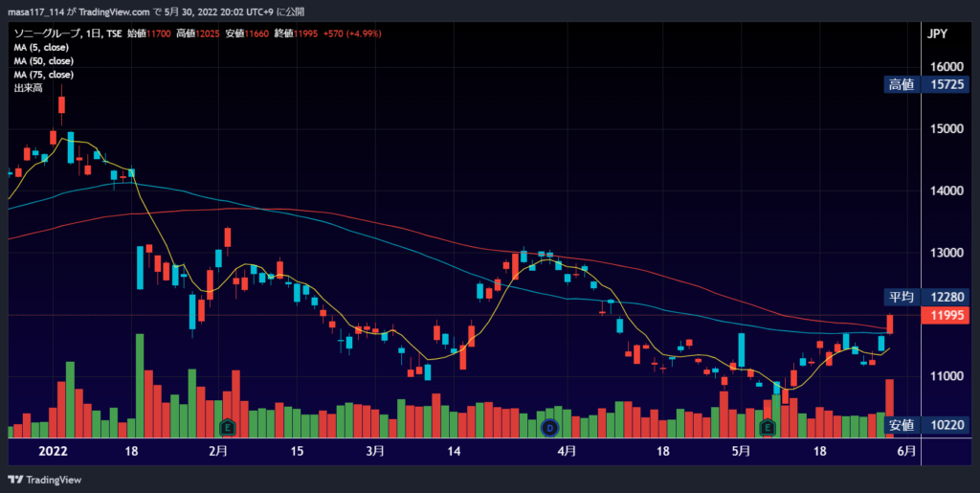This screenshot has width=980, height=493.
Task: Click the 2022 date on time axis
Action: click(x=54, y=451)
